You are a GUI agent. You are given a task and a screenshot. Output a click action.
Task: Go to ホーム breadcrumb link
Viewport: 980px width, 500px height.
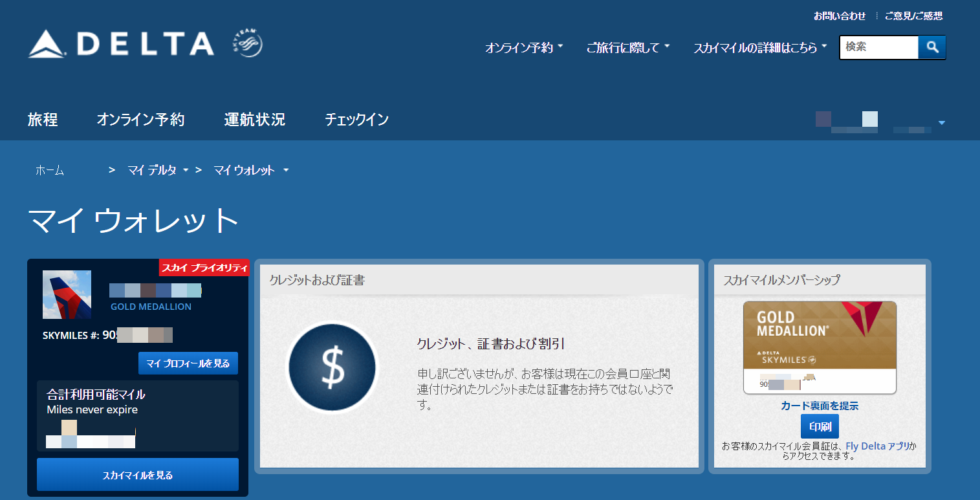click(50, 170)
